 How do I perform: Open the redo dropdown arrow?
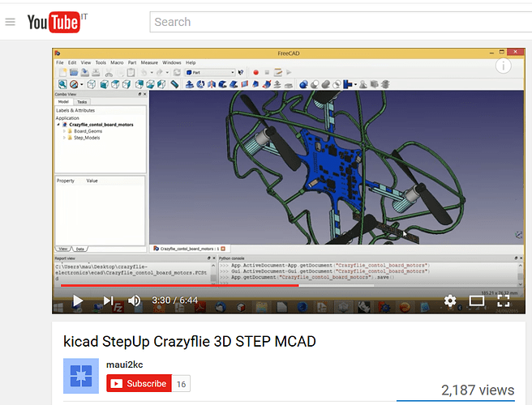coord(167,73)
